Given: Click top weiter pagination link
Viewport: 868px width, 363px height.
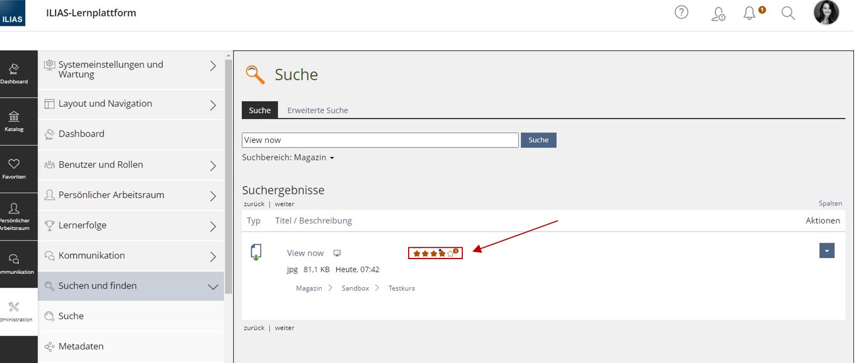Looking at the screenshot, I should (284, 204).
